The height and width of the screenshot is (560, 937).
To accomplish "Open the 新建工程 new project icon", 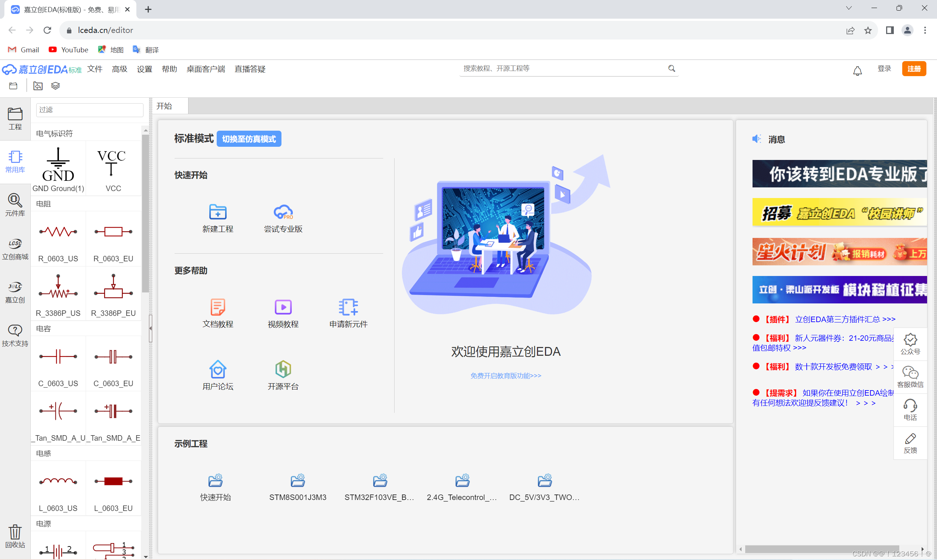I will 218,212.
